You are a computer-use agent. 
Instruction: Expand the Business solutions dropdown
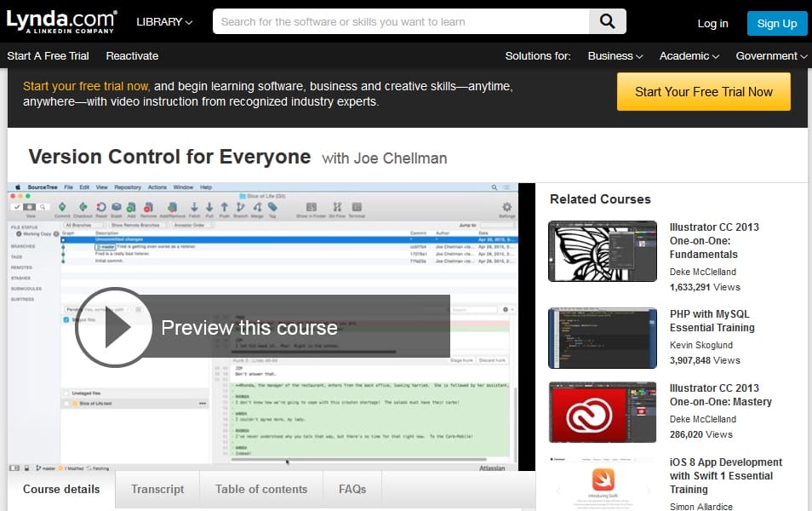click(x=615, y=55)
